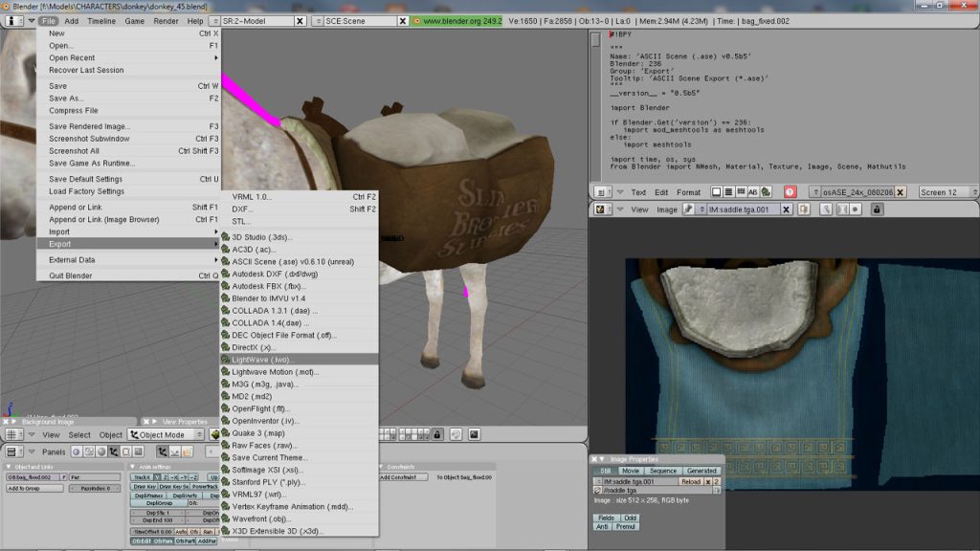Click the AB syntax highlighting icon

(751, 192)
